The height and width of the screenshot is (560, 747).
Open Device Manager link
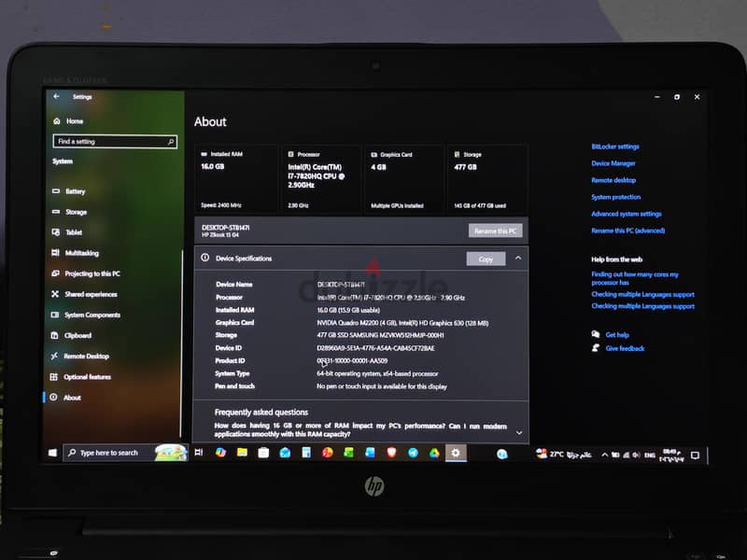coord(613,163)
